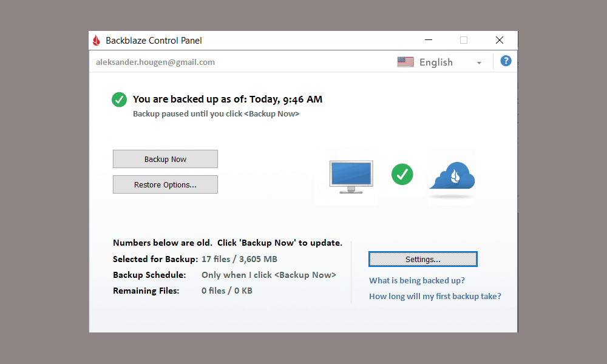The width and height of the screenshot is (607, 364).
Task: Click the Backblaze cloud icon
Action: tap(452, 176)
